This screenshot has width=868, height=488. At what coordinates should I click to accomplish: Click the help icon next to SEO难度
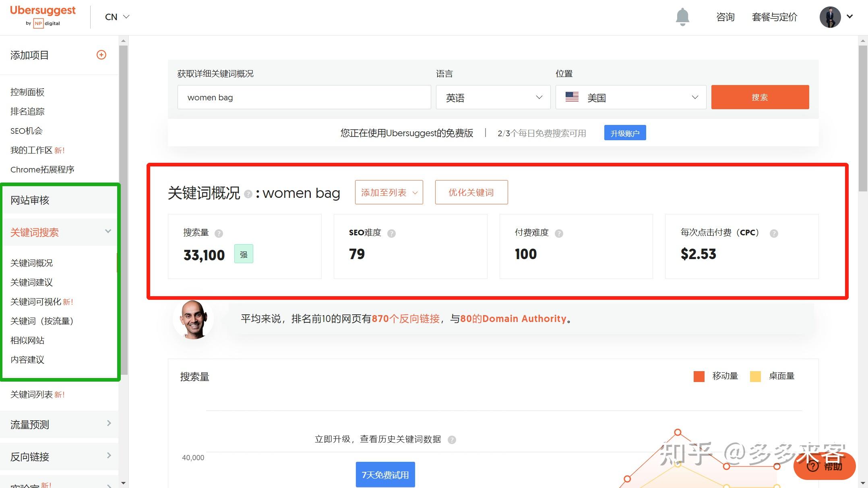391,233
